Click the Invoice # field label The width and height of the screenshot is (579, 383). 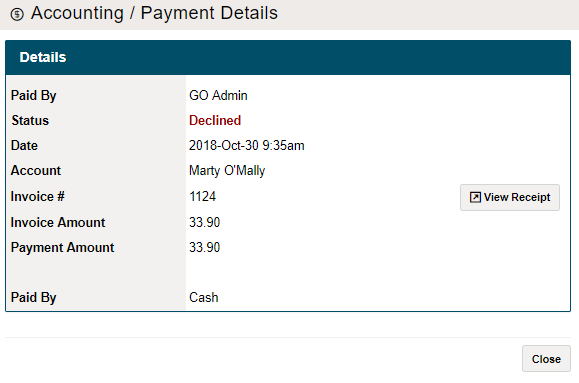coord(38,196)
